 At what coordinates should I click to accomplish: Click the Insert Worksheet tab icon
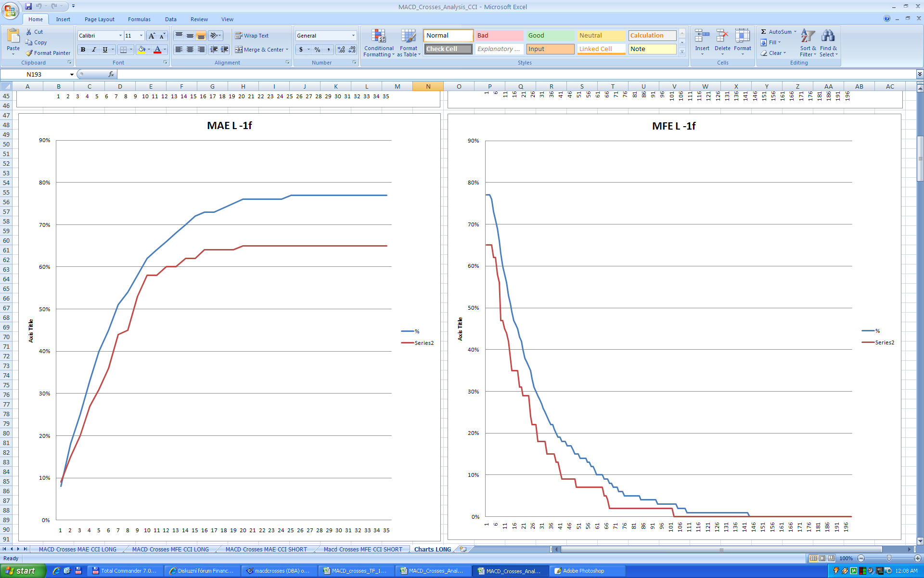[463, 549]
